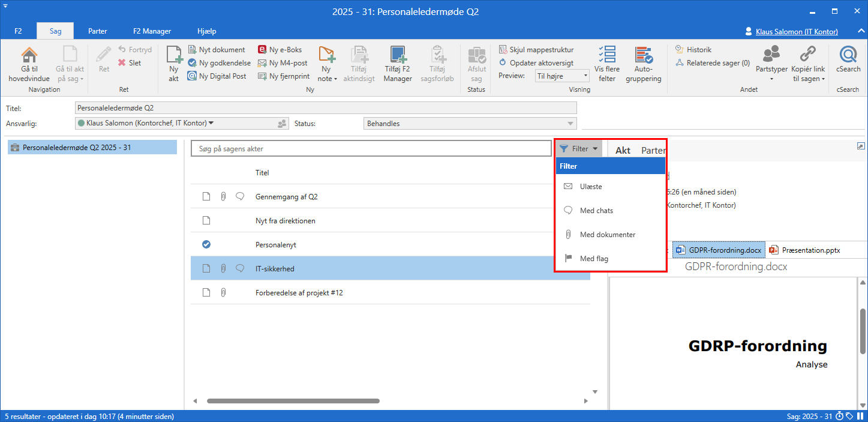Expand the Status dropdown showing Behandles
Viewport: 868px width, 422px height.
(470, 124)
